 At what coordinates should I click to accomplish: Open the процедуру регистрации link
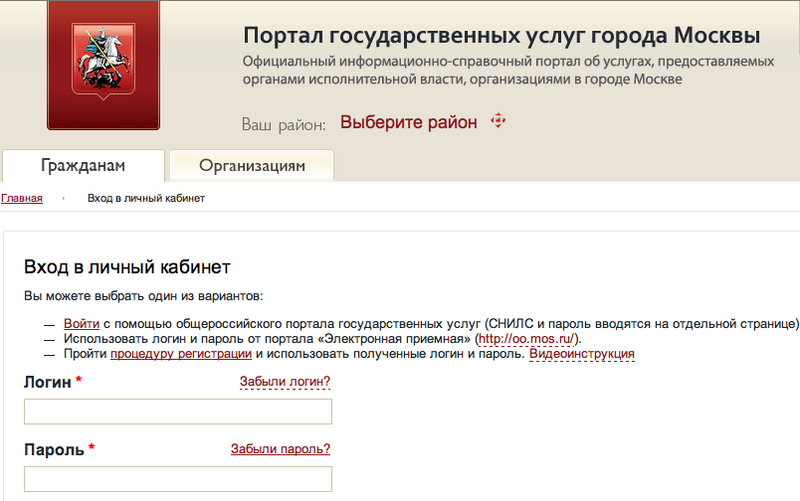[x=180, y=354]
